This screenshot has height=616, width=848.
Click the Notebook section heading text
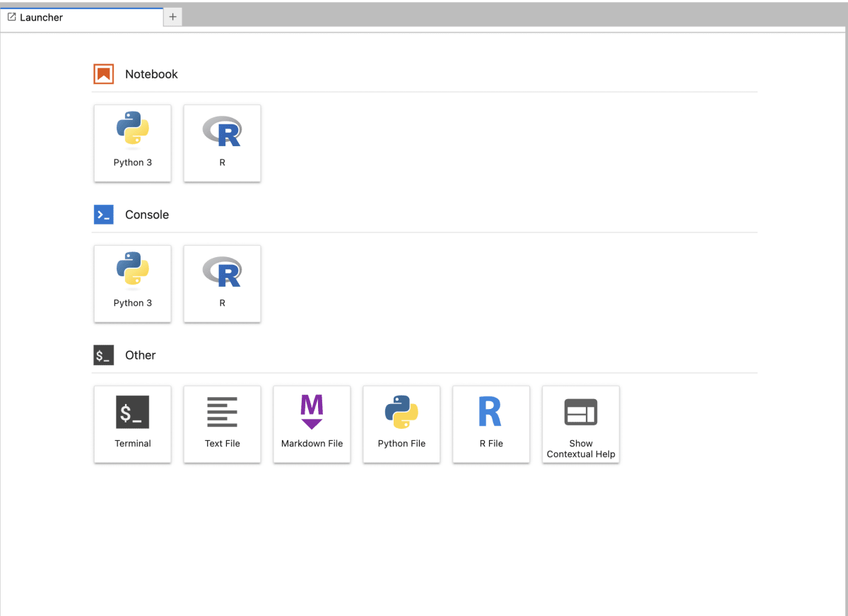[151, 74]
